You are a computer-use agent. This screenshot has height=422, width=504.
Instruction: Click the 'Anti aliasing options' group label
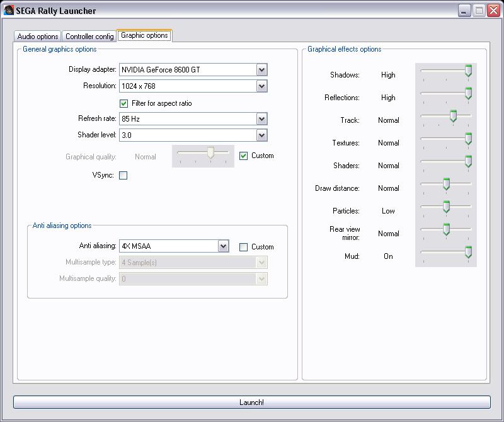coord(62,225)
